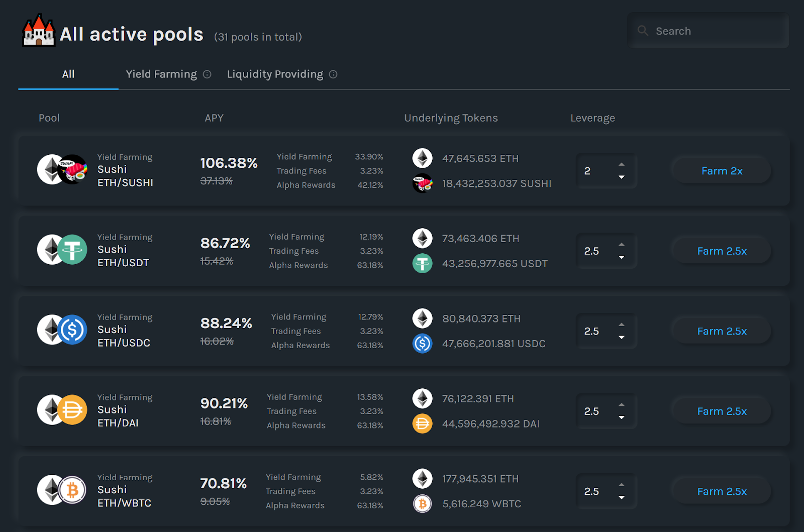This screenshot has height=532, width=804.
Task: Click Farm 2.5x for ETH/USDT
Action: coord(722,251)
